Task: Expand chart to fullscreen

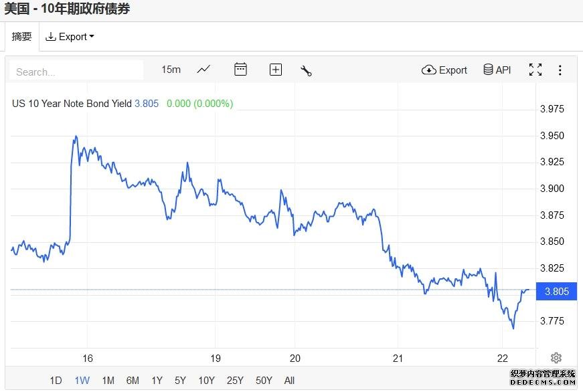Action: pyautogui.click(x=535, y=70)
